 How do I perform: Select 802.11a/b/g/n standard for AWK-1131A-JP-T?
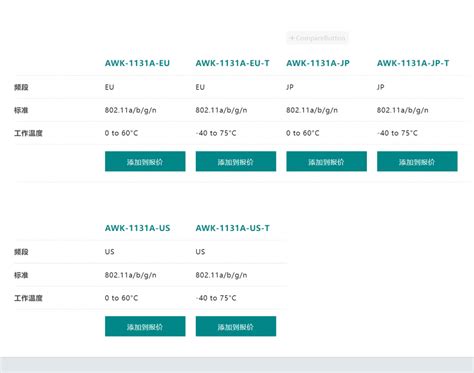402,110
